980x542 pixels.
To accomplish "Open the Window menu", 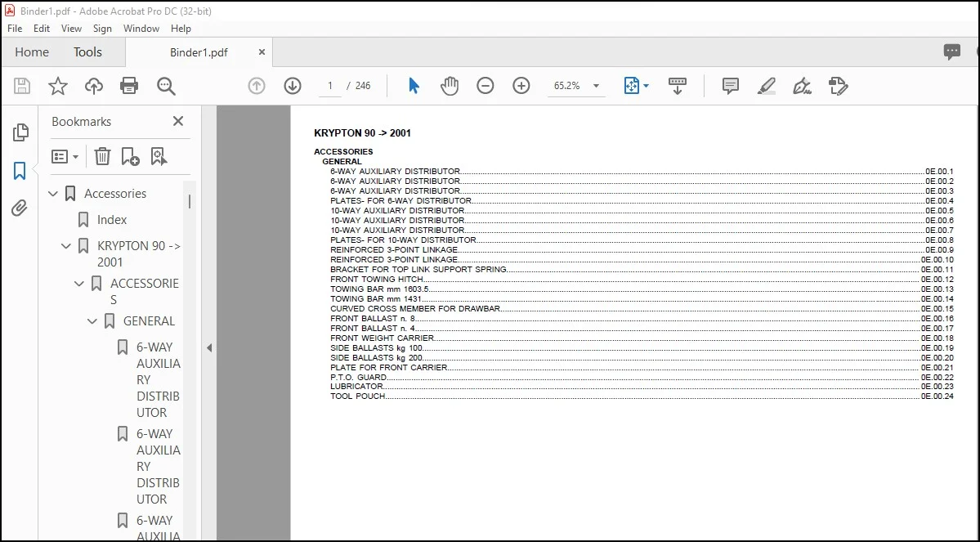I will [x=141, y=28].
